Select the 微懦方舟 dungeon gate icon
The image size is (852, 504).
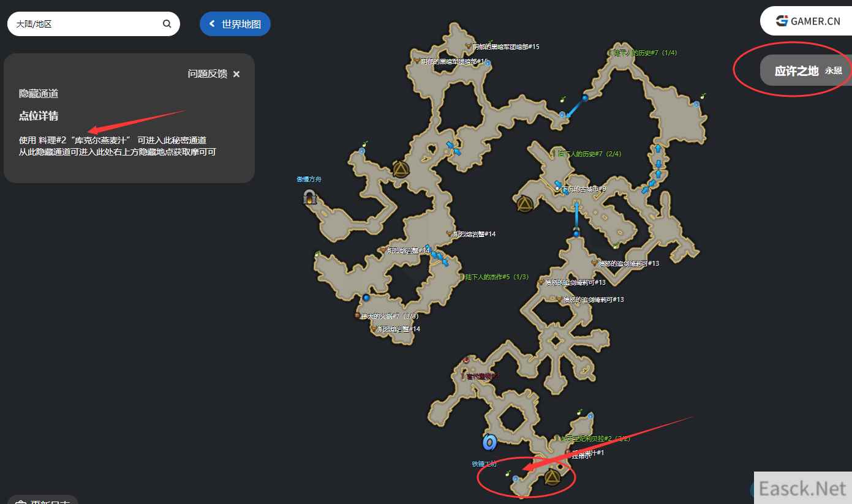(x=309, y=197)
